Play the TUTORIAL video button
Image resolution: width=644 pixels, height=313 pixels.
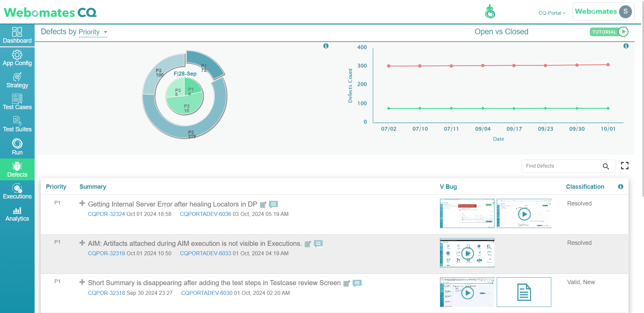609,32
